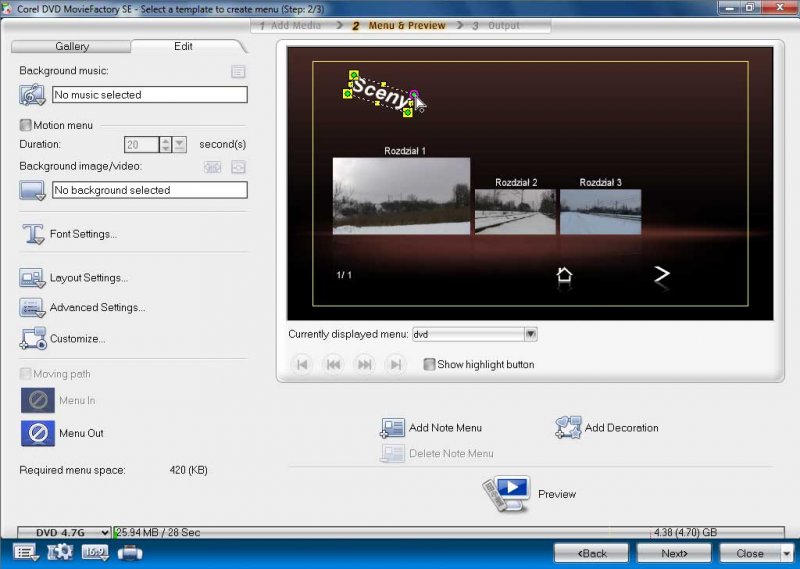Select the Rozdział 1 chapter thumbnail
Viewport: 800px width, 569px height.
(401, 195)
